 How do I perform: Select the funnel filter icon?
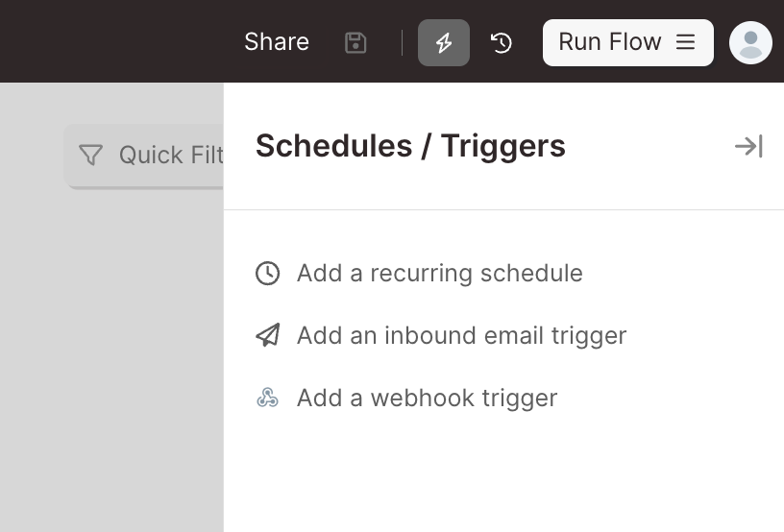(x=90, y=155)
